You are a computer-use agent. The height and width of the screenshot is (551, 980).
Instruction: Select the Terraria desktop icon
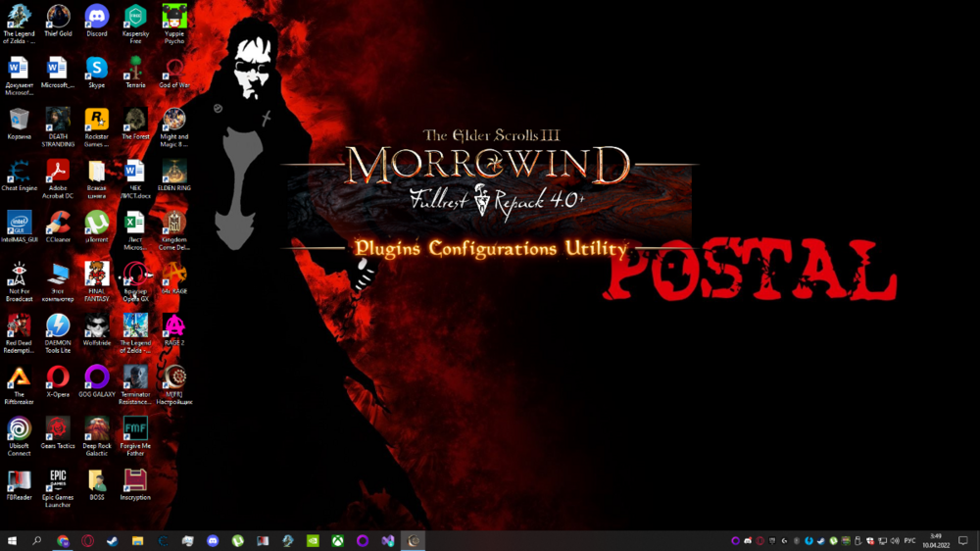pos(135,69)
